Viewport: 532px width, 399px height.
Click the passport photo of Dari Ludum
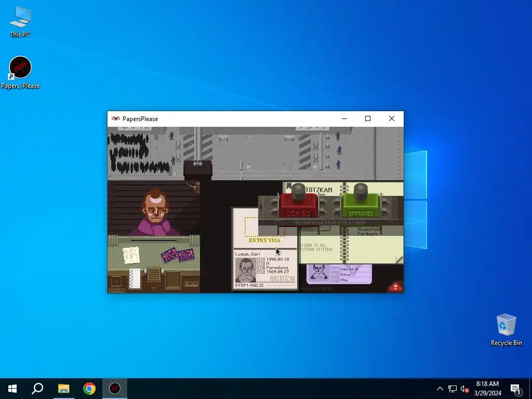pos(246,270)
